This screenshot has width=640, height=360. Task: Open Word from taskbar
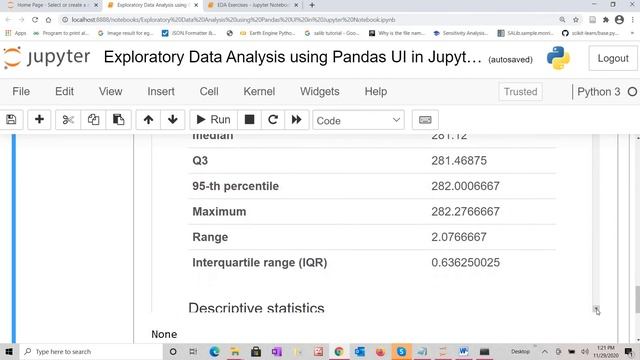463,351
